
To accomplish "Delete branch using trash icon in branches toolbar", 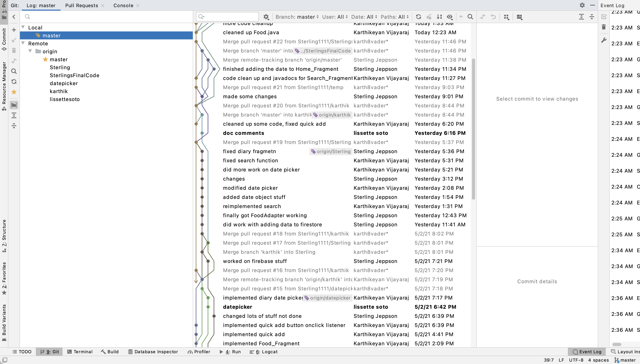I will tap(14, 51).
